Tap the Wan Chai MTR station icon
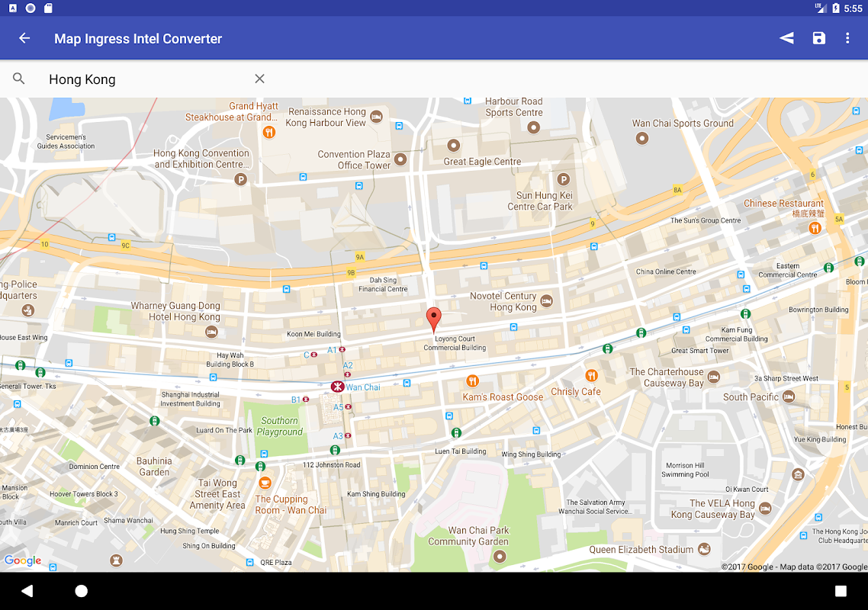Viewport: 868px width, 610px height. tap(337, 387)
